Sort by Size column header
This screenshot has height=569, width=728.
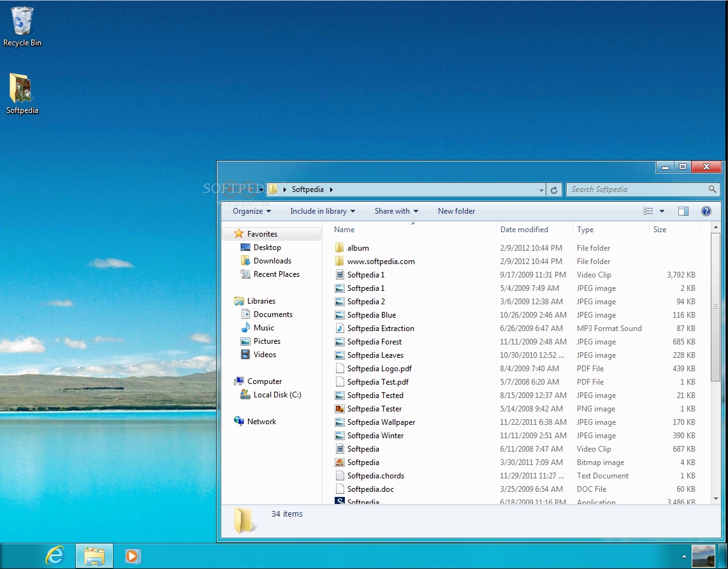point(674,230)
